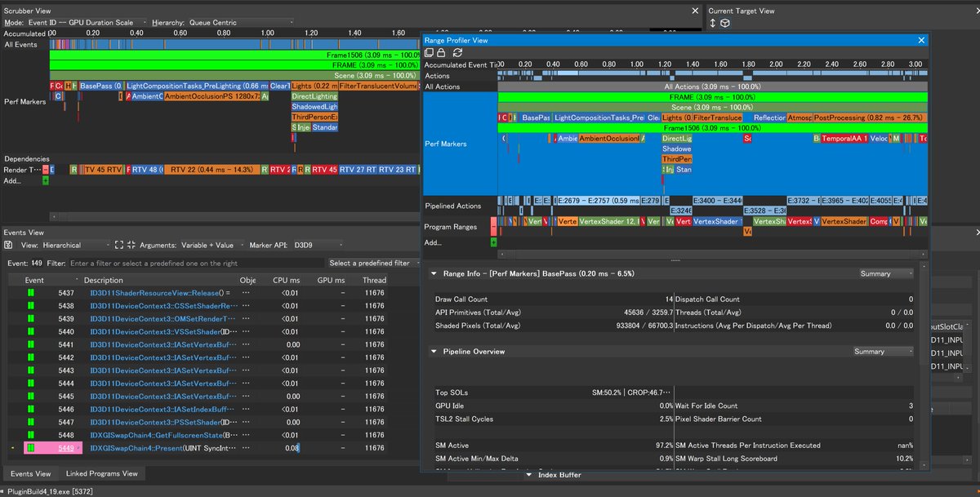Open Summary dropdown in Range Info header
The image size is (980, 497).
tap(887, 273)
